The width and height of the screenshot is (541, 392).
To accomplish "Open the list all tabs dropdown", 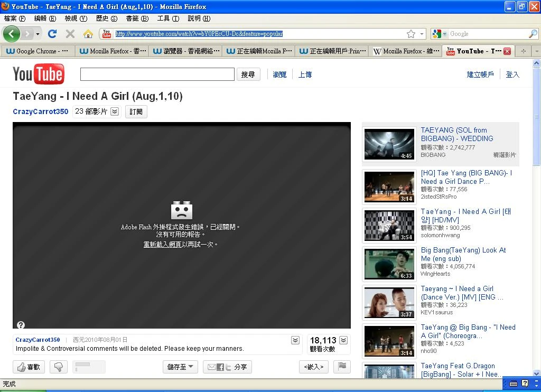I will 536,51.
